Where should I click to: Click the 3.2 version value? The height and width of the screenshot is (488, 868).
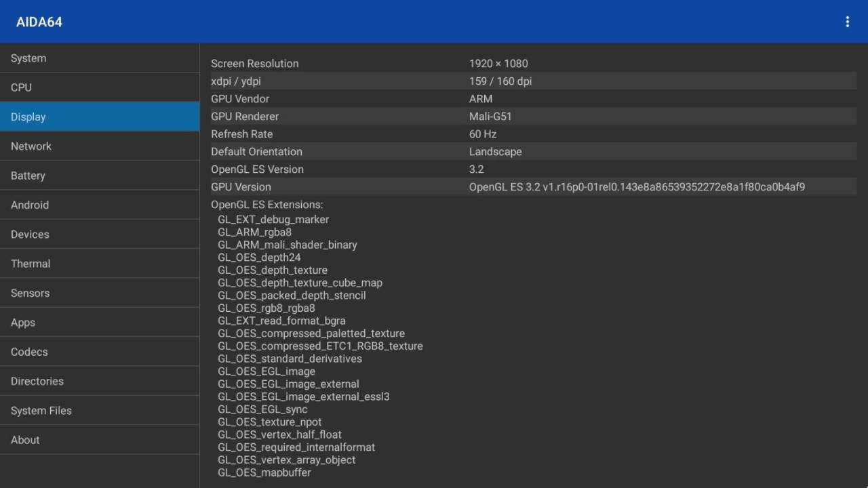(x=477, y=169)
